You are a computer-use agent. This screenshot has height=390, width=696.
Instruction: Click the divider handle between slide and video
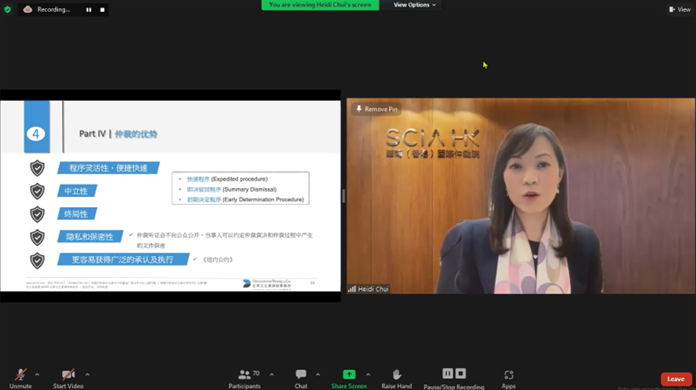pyautogui.click(x=344, y=196)
